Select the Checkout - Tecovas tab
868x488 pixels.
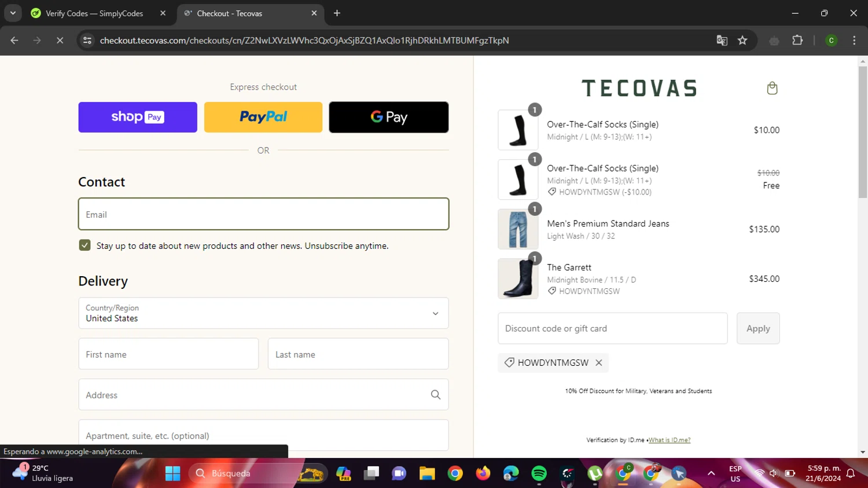[250, 13]
